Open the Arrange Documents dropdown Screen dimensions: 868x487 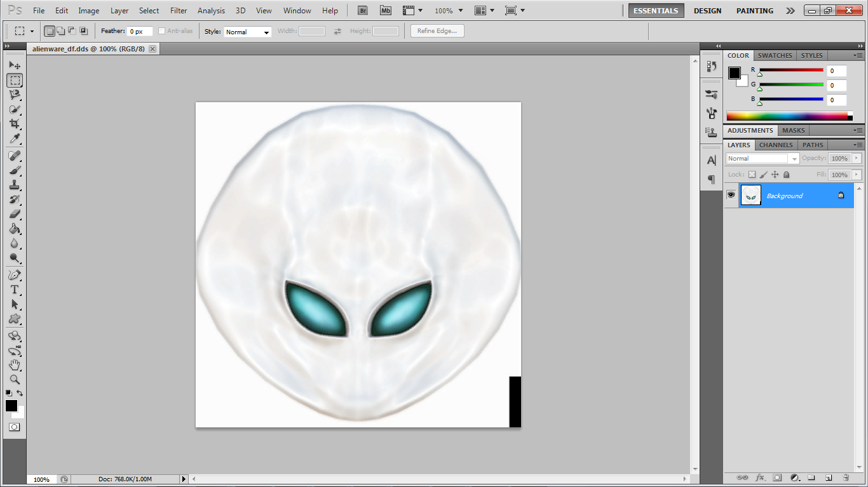(484, 11)
